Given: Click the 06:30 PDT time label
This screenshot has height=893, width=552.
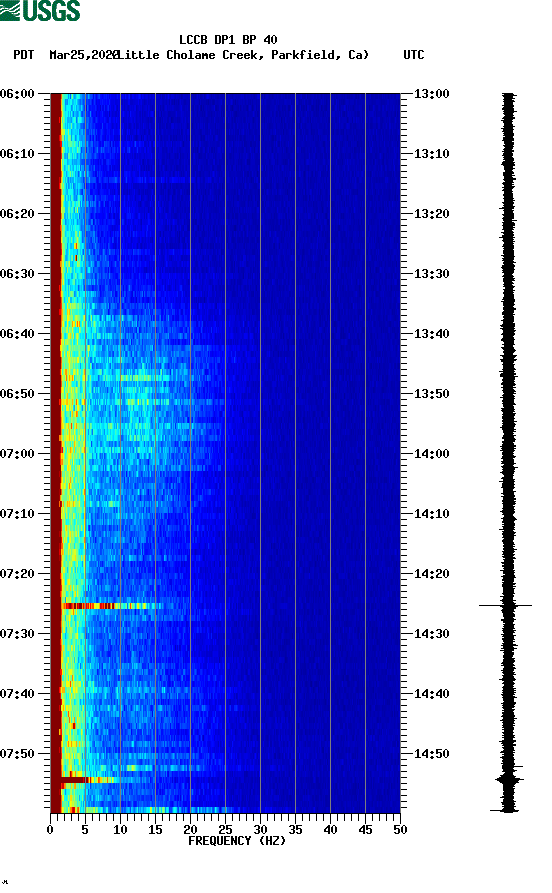Looking at the screenshot, I should point(18,273).
